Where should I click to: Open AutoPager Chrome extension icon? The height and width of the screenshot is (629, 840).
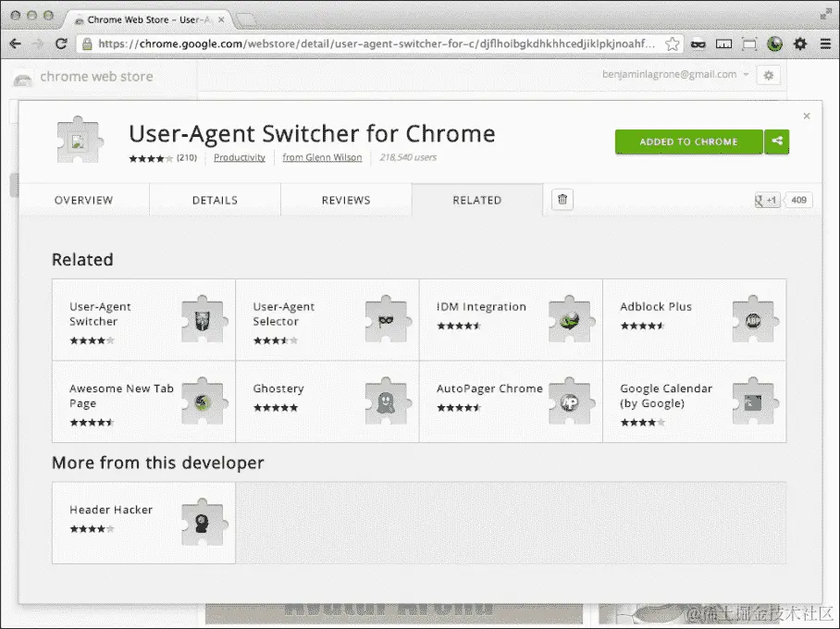[x=571, y=401]
